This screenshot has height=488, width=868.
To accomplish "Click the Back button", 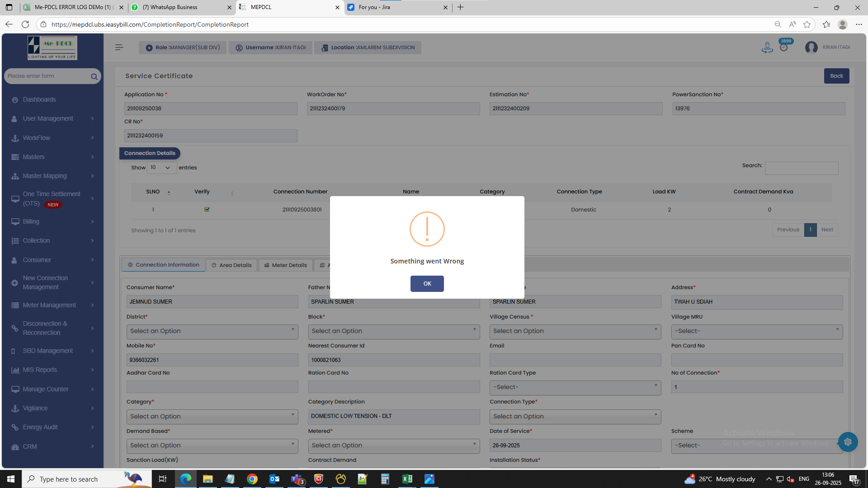I will [x=836, y=76].
